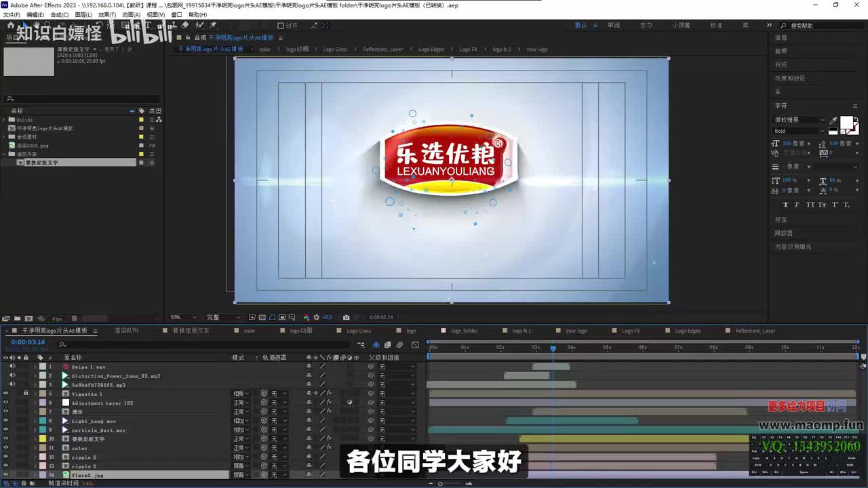The width and height of the screenshot is (868, 488).
Task: Open blending mode dropdown for flare2.jpg
Action: (x=241, y=475)
